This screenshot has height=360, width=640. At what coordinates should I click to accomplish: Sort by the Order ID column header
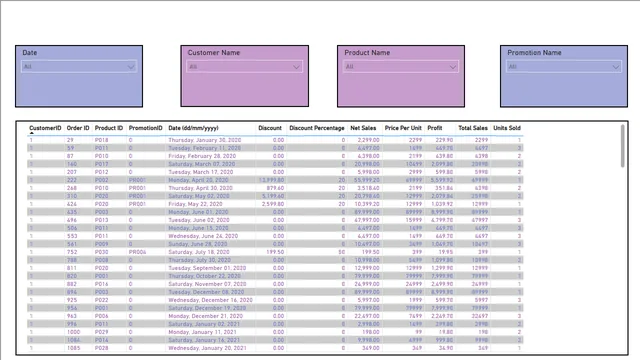78,128
